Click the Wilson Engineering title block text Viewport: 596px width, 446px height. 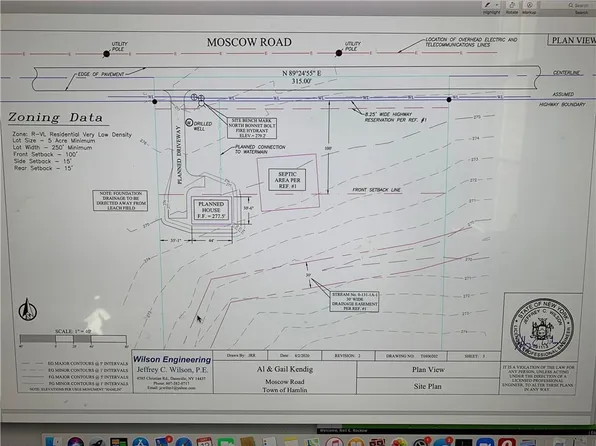click(x=172, y=359)
